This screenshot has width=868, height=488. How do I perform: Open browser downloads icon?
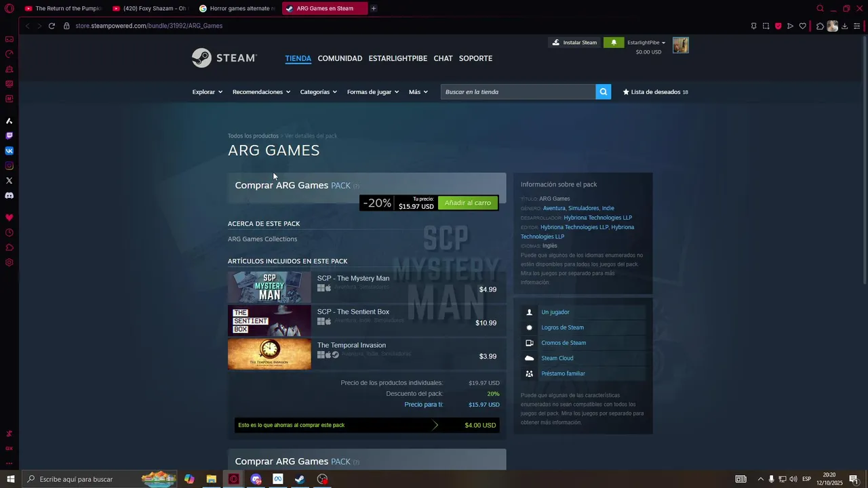click(x=845, y=26)
